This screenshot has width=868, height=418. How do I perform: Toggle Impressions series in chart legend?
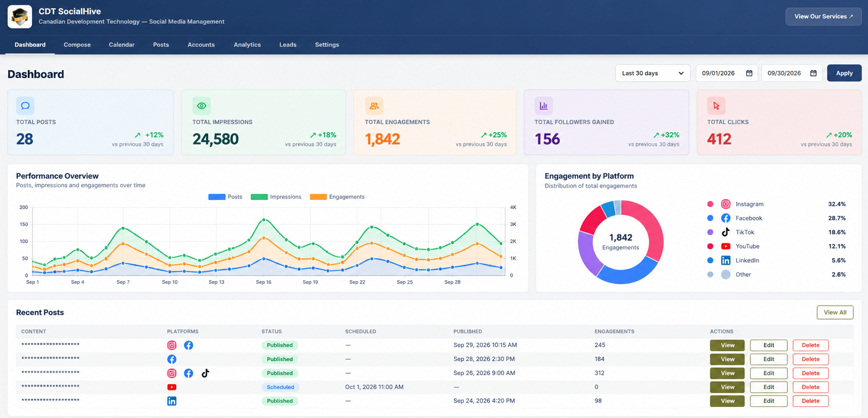[276, 197]
